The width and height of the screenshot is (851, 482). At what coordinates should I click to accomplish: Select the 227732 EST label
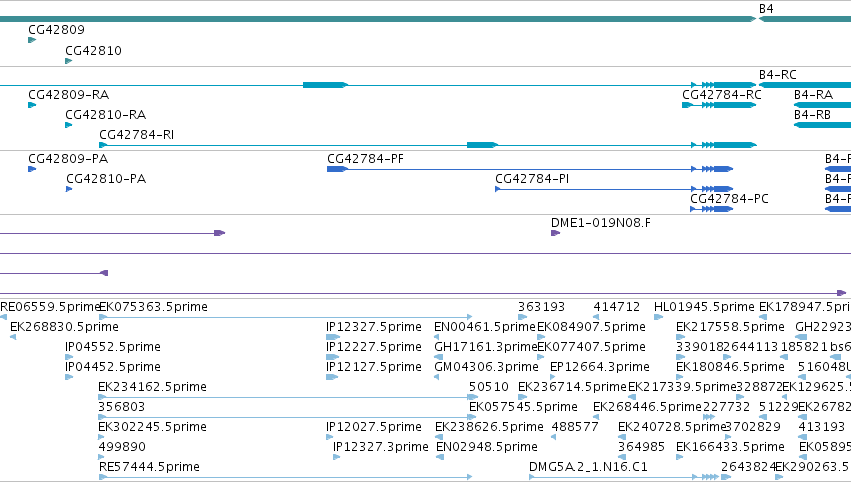[x=726, y=407]
